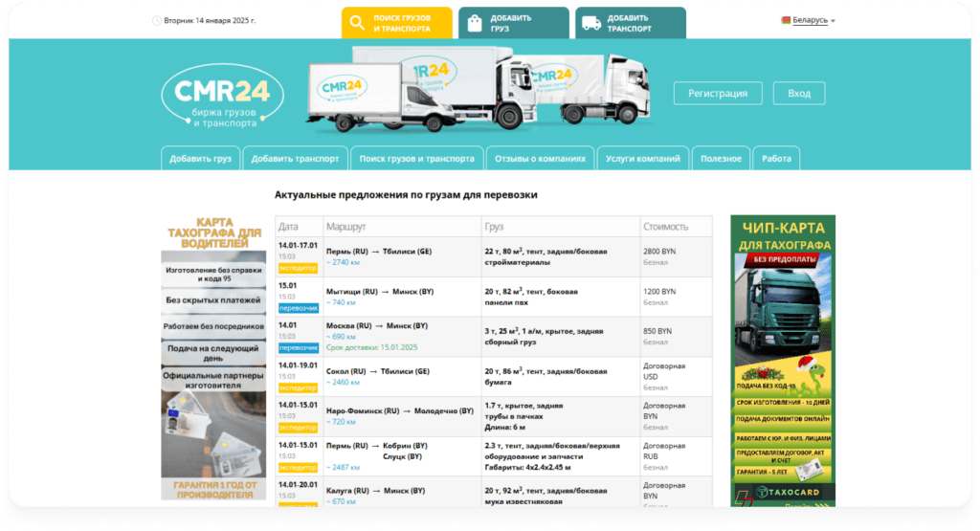Switch to the Отзывы о компаниях tab
Image resolution: width=980 pixels, height=531 pixels.
[x=540, y=159]
